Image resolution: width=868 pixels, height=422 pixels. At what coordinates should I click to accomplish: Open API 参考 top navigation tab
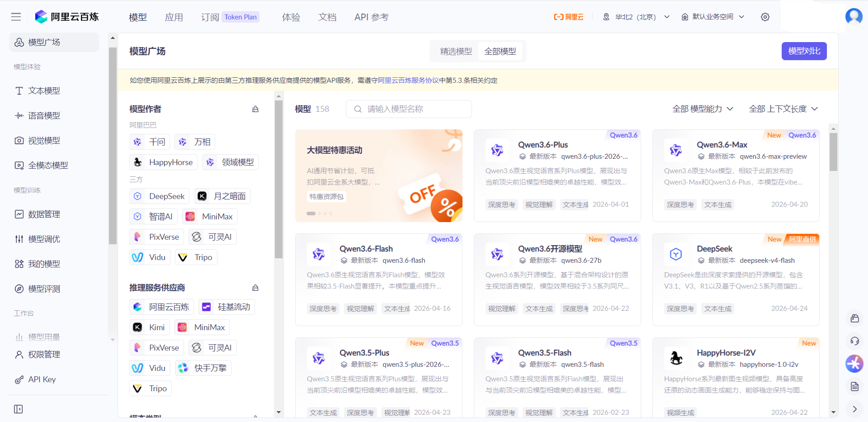click(372, 17)
